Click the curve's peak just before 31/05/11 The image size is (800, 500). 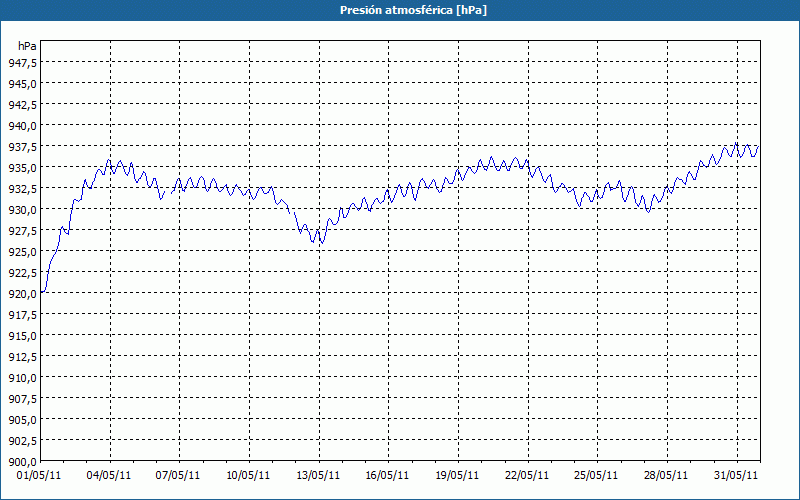[x=735, y=143]
